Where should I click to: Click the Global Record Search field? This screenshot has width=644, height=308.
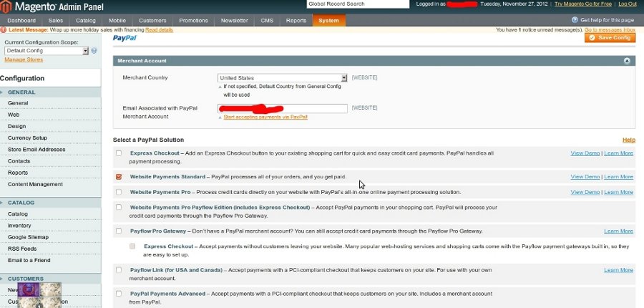click(x=358, y=4)
